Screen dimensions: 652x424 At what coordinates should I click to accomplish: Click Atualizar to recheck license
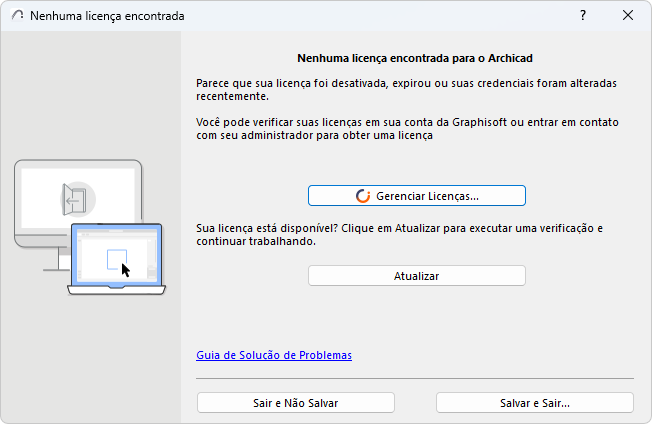417,276
